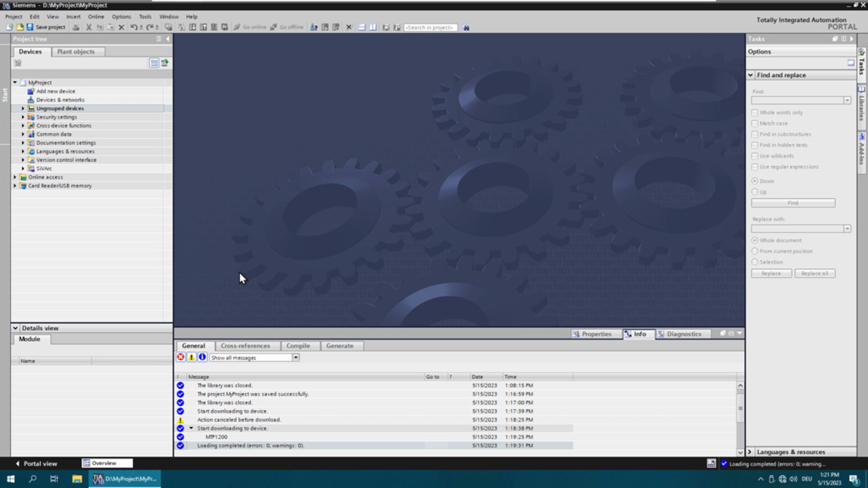
Task: Select the Whole document radio button
Action: tap(755, 241)
